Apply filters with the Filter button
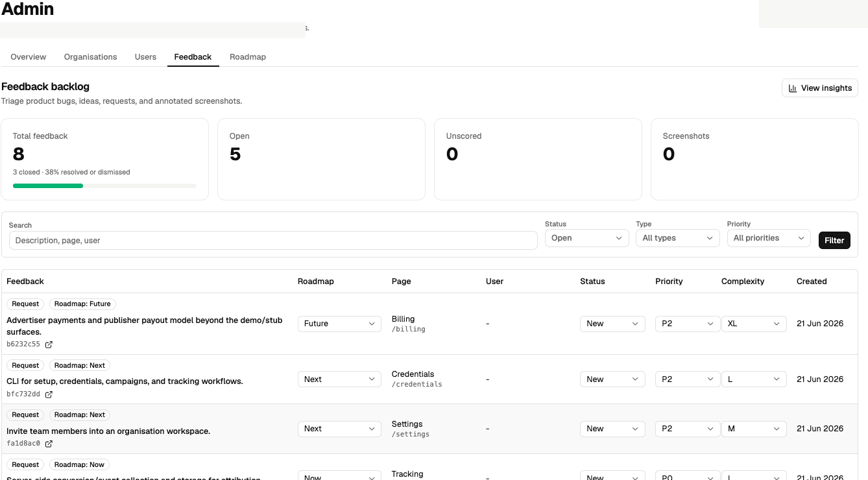This screenshot has width=868, height=480. tap(834, 240)
